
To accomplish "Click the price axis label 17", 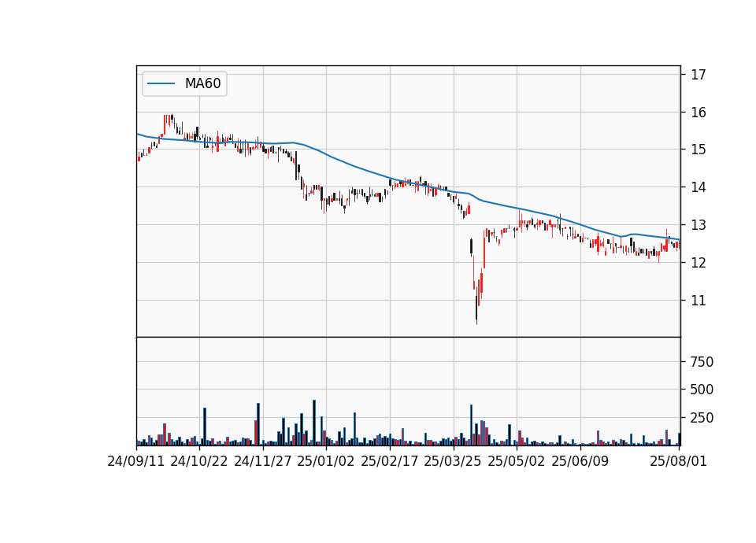I will pyautogui.click(x=699, y=75).
